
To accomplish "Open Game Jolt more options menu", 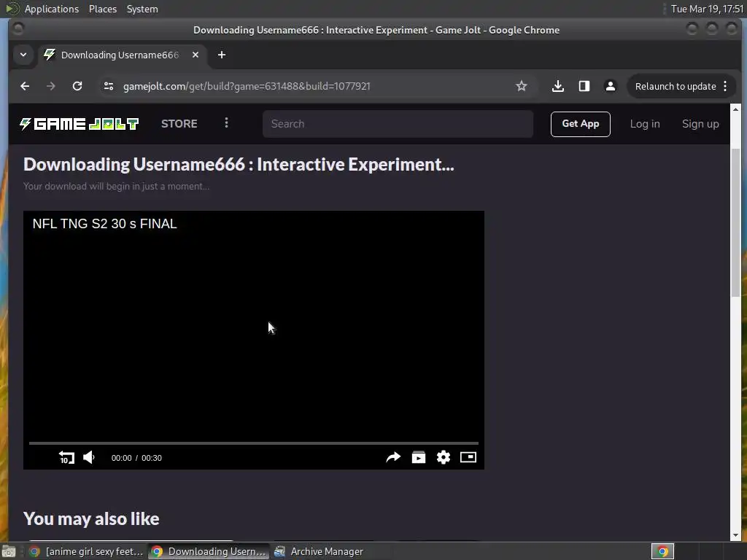I will pos(226,122).
